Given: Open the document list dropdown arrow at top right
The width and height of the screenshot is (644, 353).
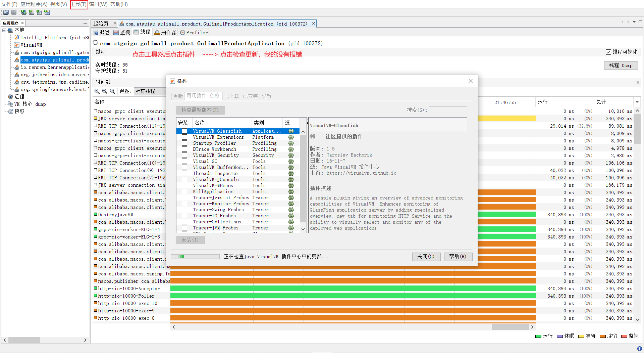Looking at the screenshot, I should pyautogui.click(x=634, y=22).
